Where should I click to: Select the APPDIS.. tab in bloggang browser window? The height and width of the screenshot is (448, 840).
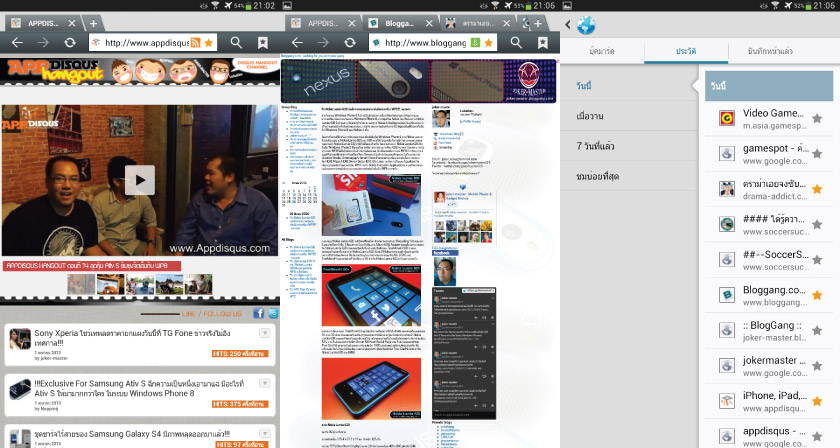[x=322, y=24]
